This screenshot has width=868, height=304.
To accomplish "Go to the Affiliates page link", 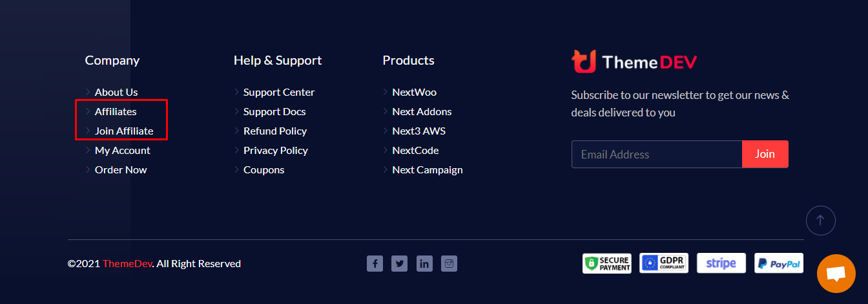I will click(x=116, y=111).
